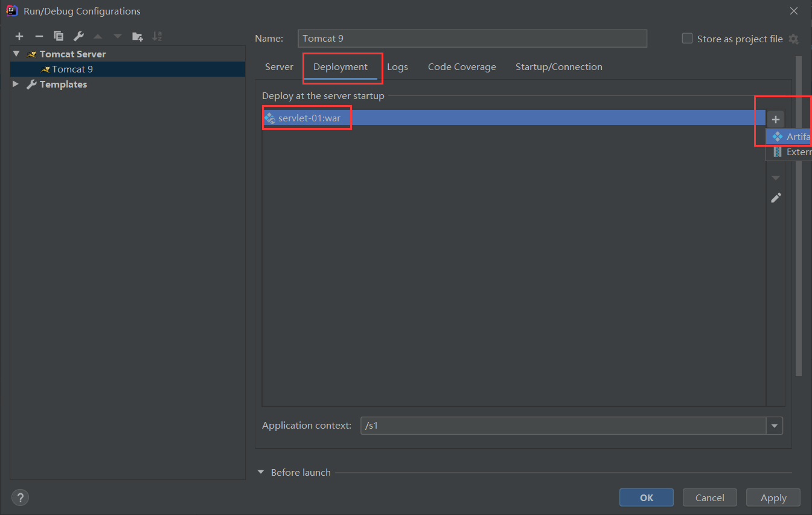Move configuration up arrow in toolbar
Screen dimensions: 812x515
[98, 36]
